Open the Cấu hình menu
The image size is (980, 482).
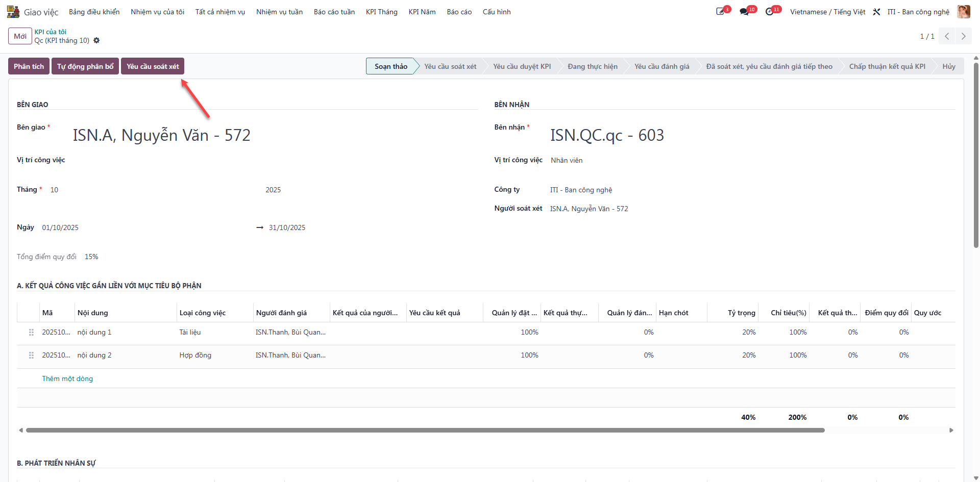(x=496, y=12)
